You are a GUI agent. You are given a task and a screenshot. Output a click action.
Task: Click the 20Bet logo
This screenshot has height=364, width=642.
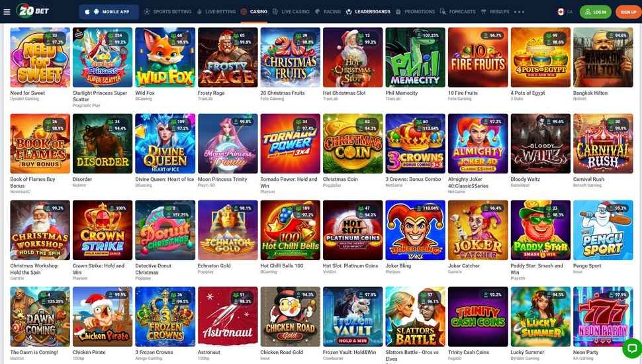coord(32,11)
